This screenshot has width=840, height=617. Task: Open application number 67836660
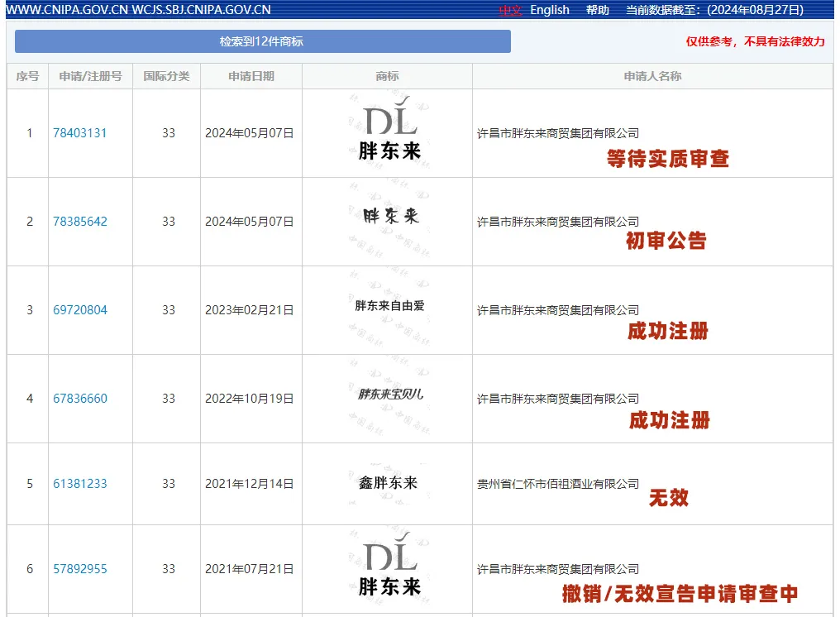pos(80,399)
